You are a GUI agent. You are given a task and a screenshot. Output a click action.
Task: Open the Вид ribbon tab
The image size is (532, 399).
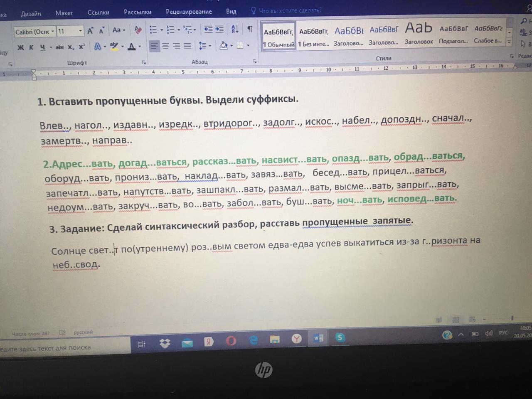[x=231, y=11]
